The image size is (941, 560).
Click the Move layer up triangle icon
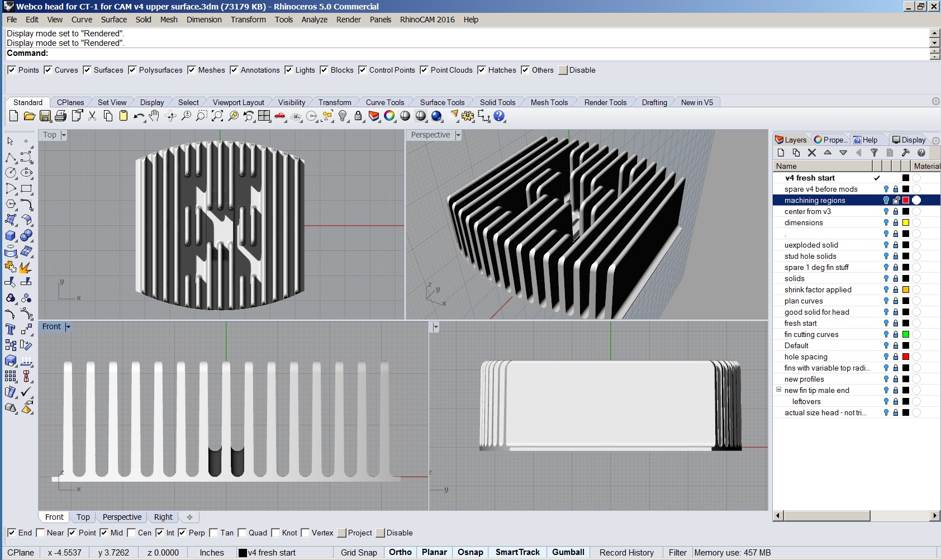(828, 153)
